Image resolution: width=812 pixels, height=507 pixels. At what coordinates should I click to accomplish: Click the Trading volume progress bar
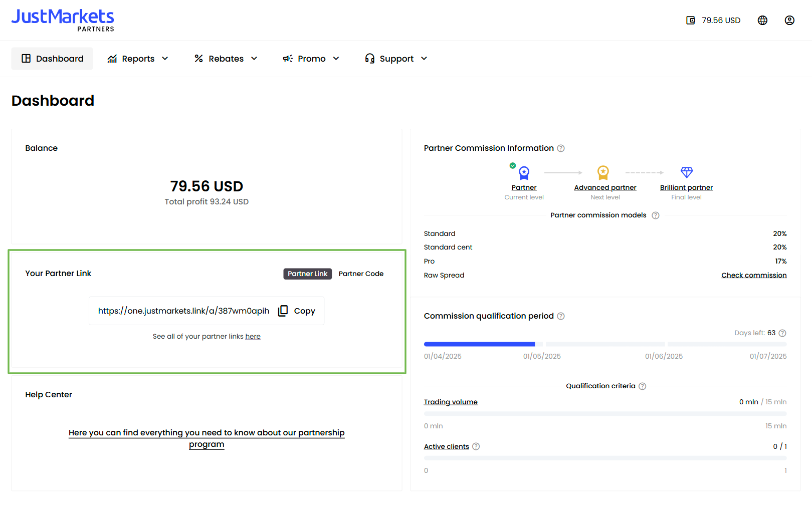(605, 414)
